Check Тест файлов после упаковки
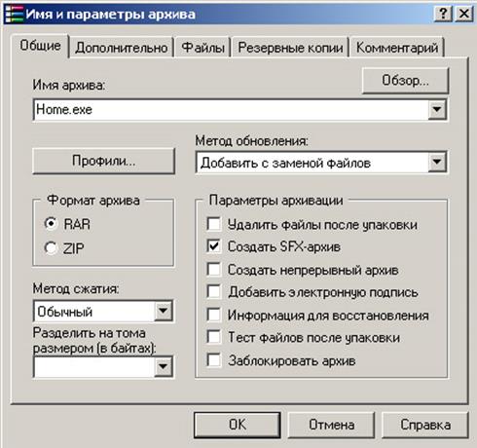 click(214, 337)
